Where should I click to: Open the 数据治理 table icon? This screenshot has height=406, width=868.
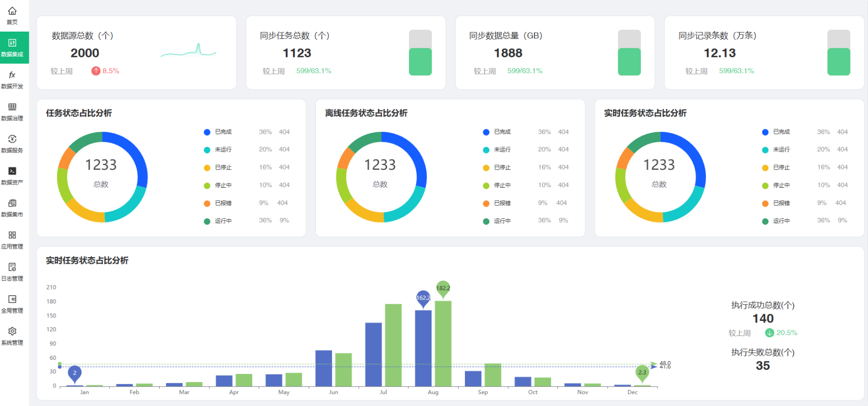click(x=12, y=107)
